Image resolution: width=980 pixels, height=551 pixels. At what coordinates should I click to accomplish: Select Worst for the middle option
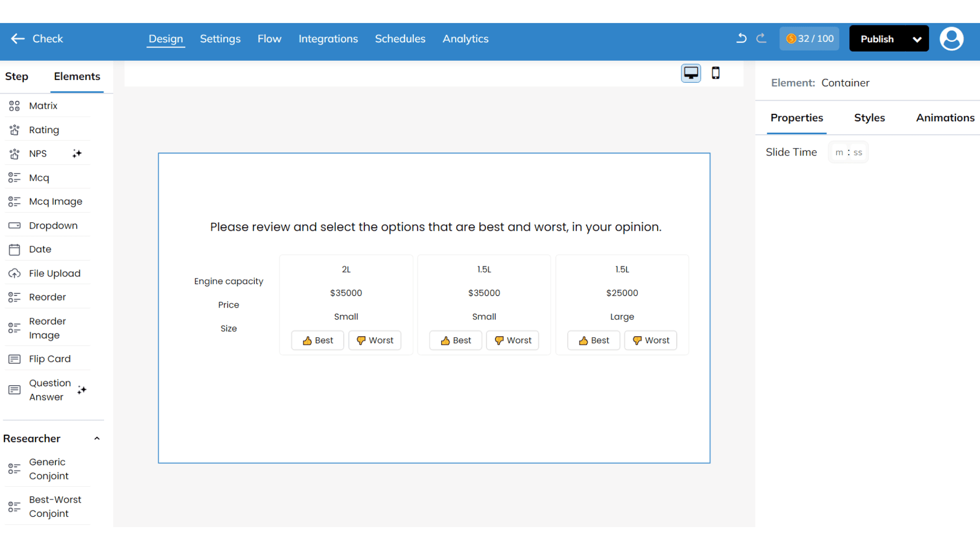click(512, 340)
